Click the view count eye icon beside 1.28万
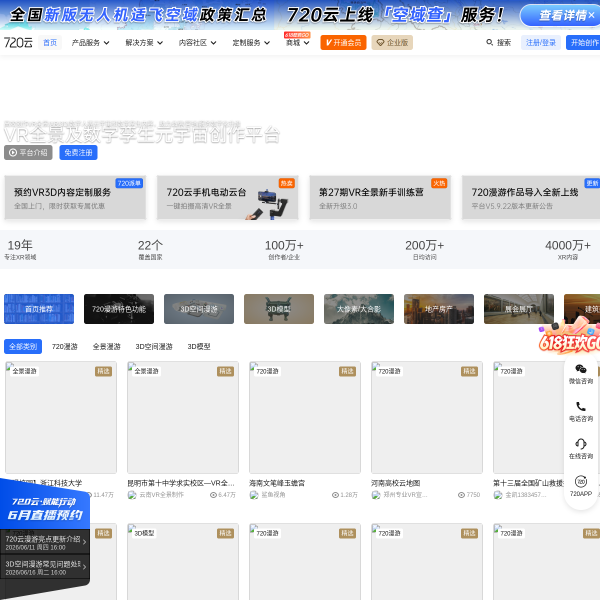This screenshot has height=600, width=600. tap(335, 495)
